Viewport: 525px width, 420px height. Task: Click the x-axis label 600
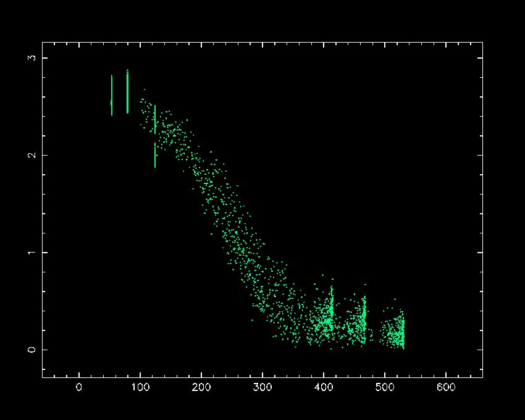point(446,387)
